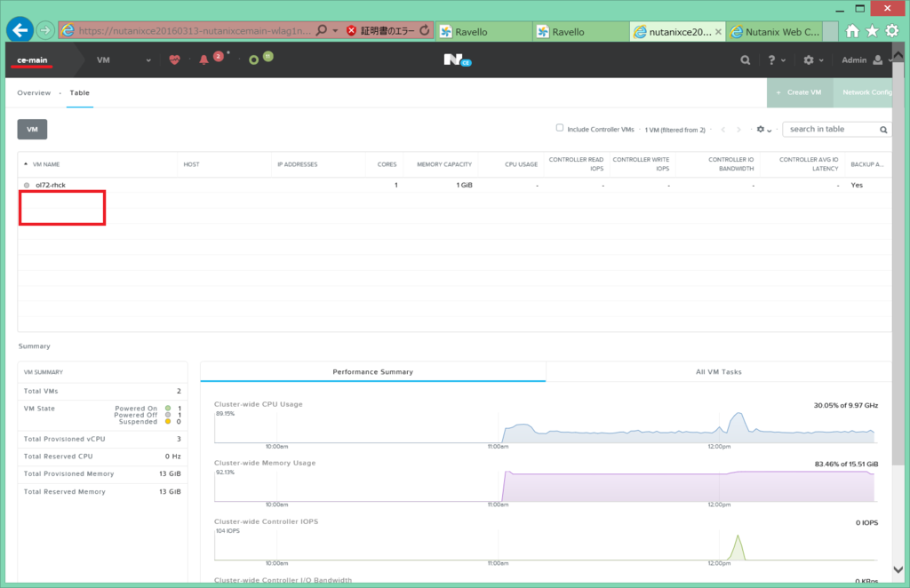Open the All VM Tasks tab
The height and width of the screenshot is (588, 910).
(x=718, y=371)
